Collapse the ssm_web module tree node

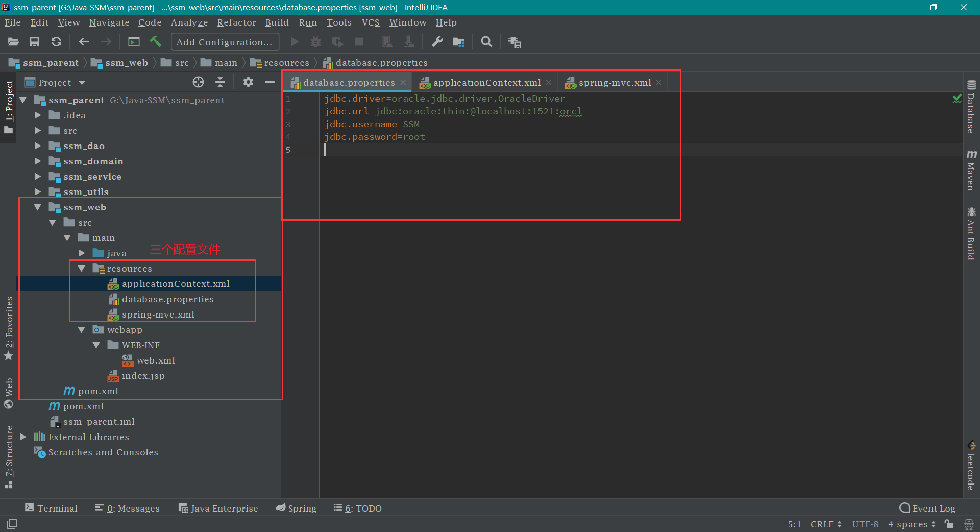tap(38, 207)
